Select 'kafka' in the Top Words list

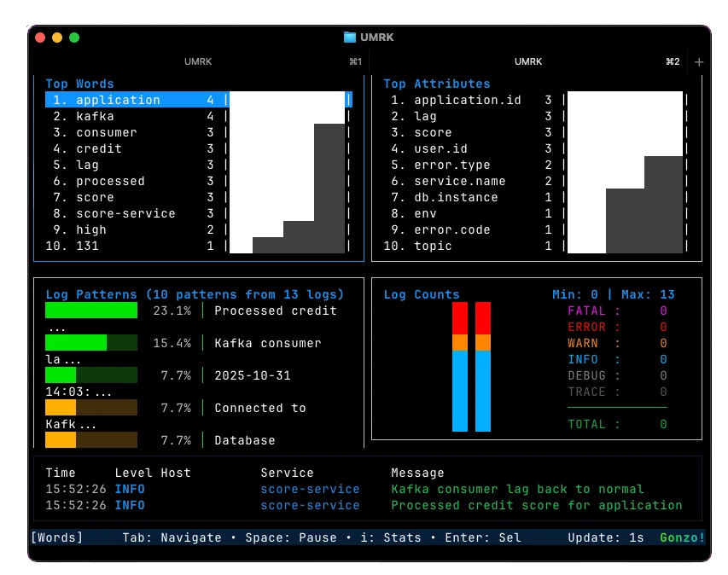[x=95, y=116]
